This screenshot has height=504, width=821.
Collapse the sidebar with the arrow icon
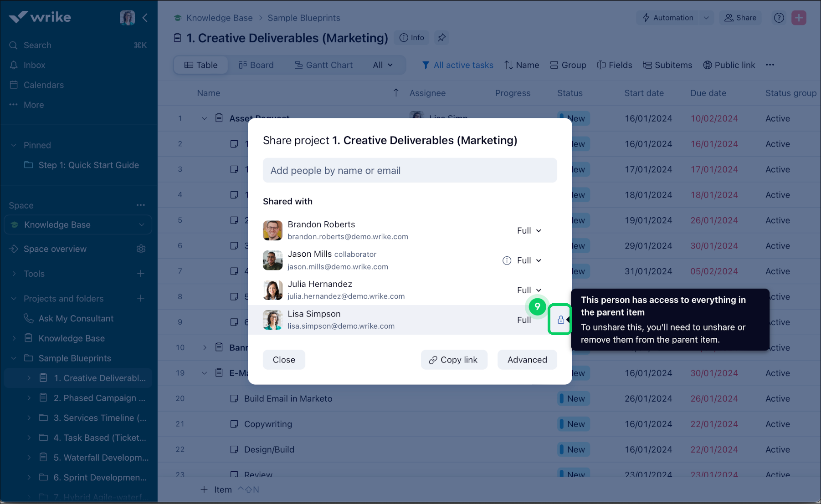pyautogui.click(x=145, y=18)
